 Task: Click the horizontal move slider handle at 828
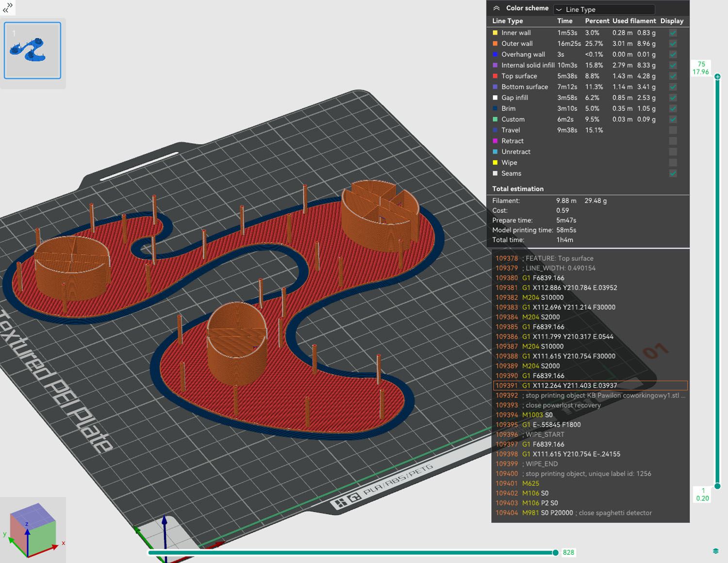[x=555, y=552]
